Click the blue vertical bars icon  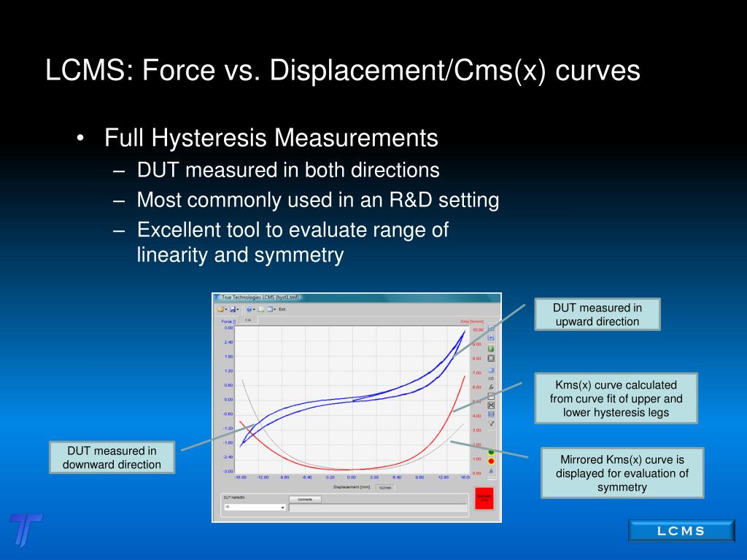(x=491, y=414)
